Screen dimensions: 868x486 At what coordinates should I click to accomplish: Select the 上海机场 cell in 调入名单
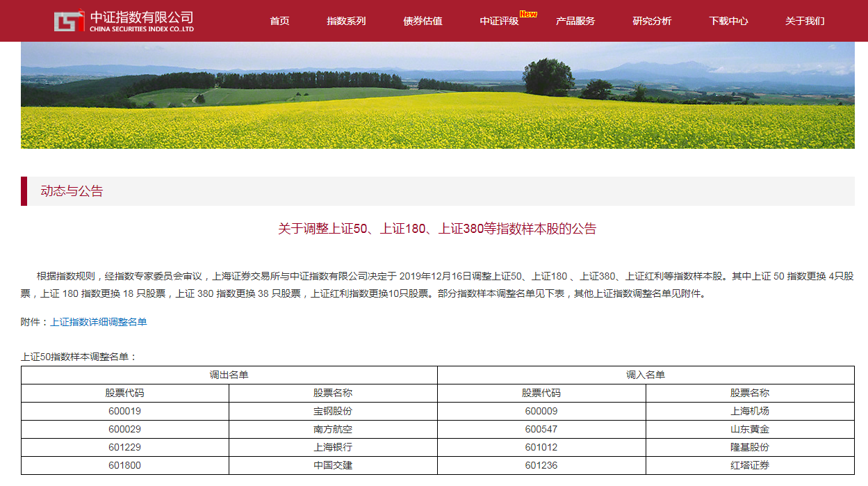[750, 411]
